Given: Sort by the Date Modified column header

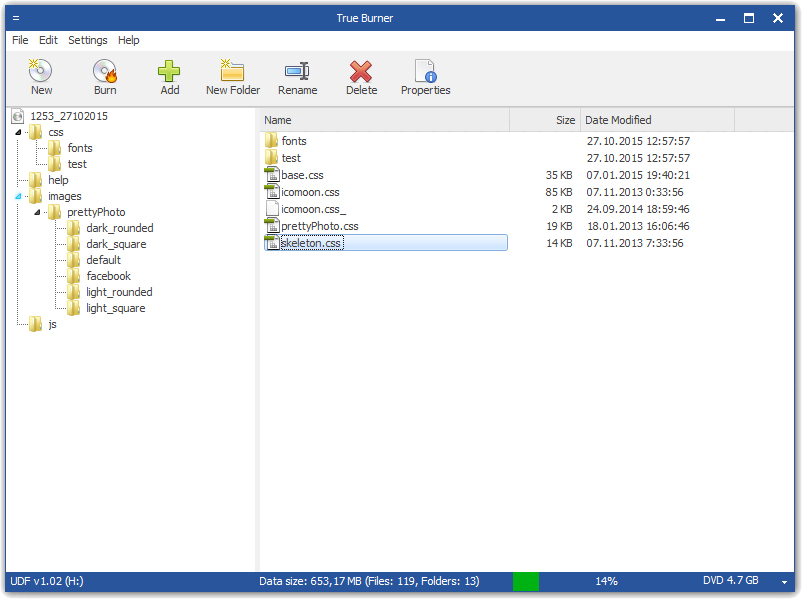Looking at the screenshot, I should tap(657, 120).
